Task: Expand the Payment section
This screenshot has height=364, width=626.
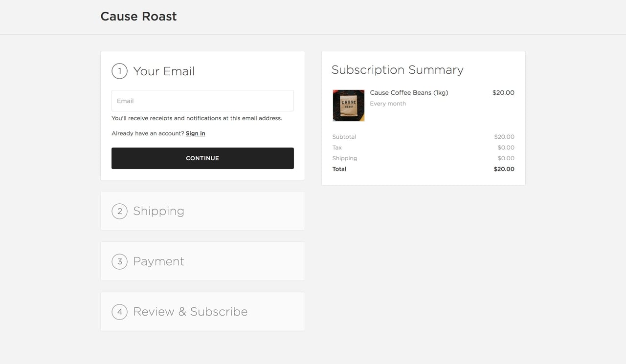Action: 158,261
